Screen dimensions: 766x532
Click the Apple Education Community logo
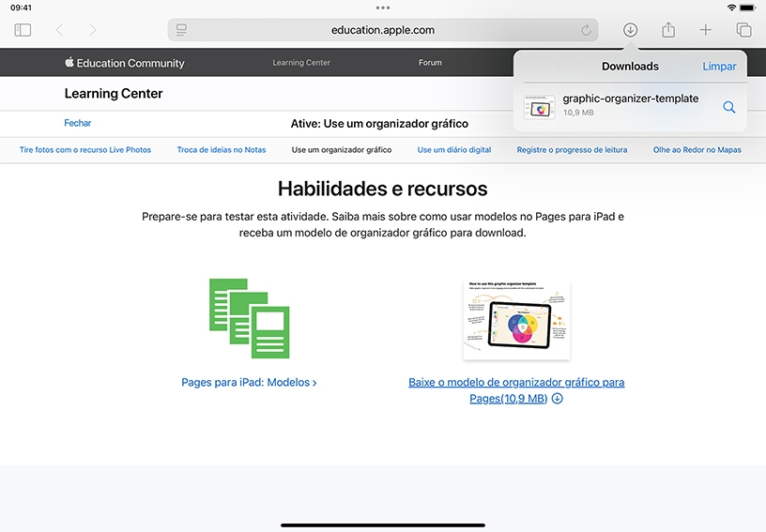125,63
